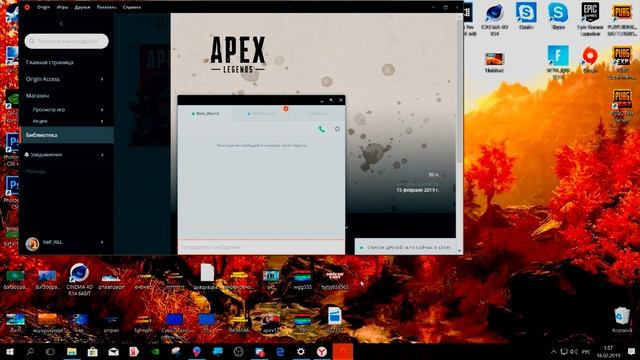The image size is (640, 360).
Task: Open the Origin desktop shortcut
Action: pos(590,59)
